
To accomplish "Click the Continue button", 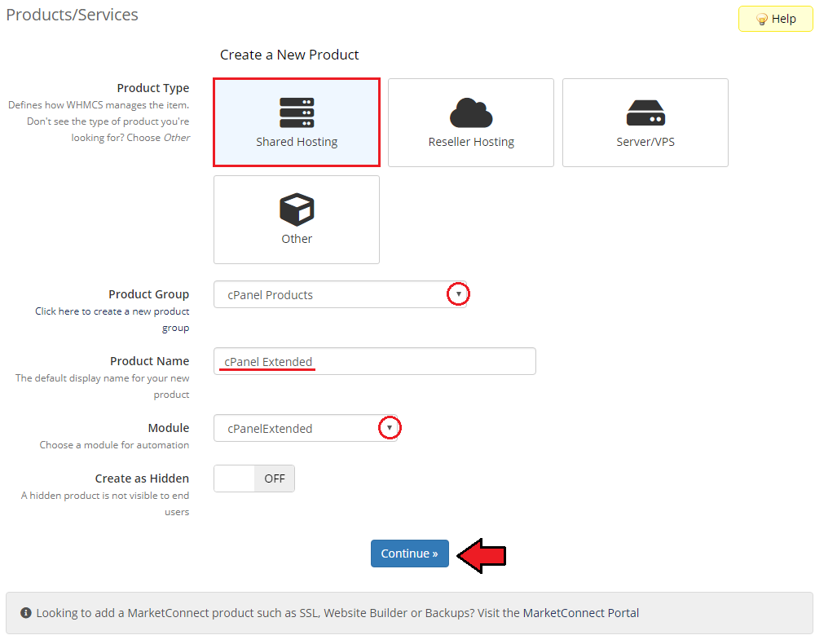I will tap(410, 554).
